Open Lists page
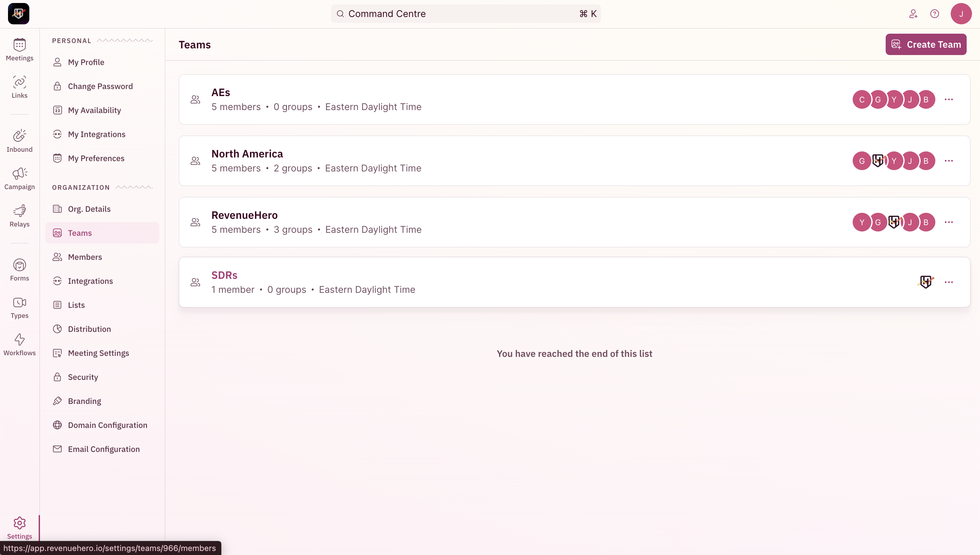The height and width of the screenshot is (555, 980). [x=102, y=305]
